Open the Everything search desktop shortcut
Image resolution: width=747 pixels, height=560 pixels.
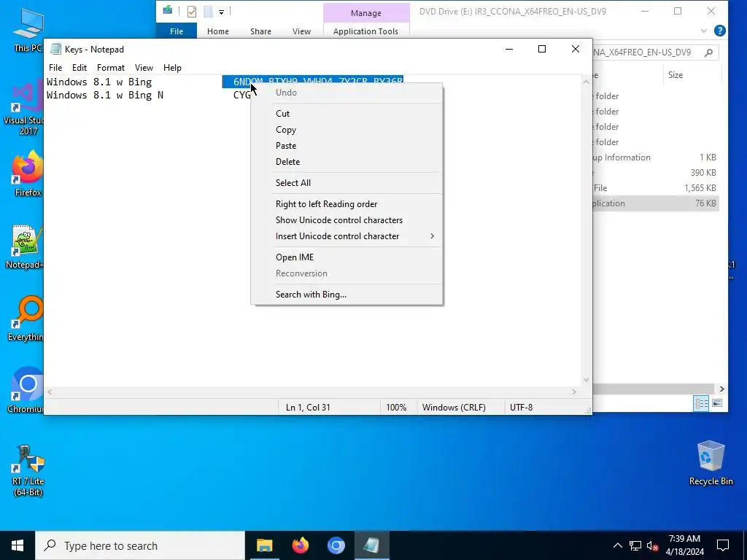pyautogui.click(x=26, y=318)
